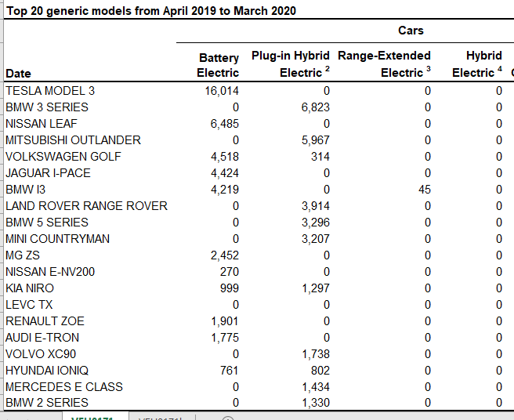This screenshot has height=420, width=514.
Task: Click the 'AUDI E-TRON' cell
Action: (x=42, y=338)
